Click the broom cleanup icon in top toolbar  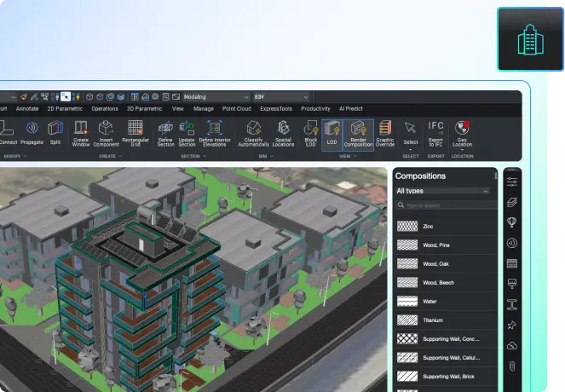(24, 96)
